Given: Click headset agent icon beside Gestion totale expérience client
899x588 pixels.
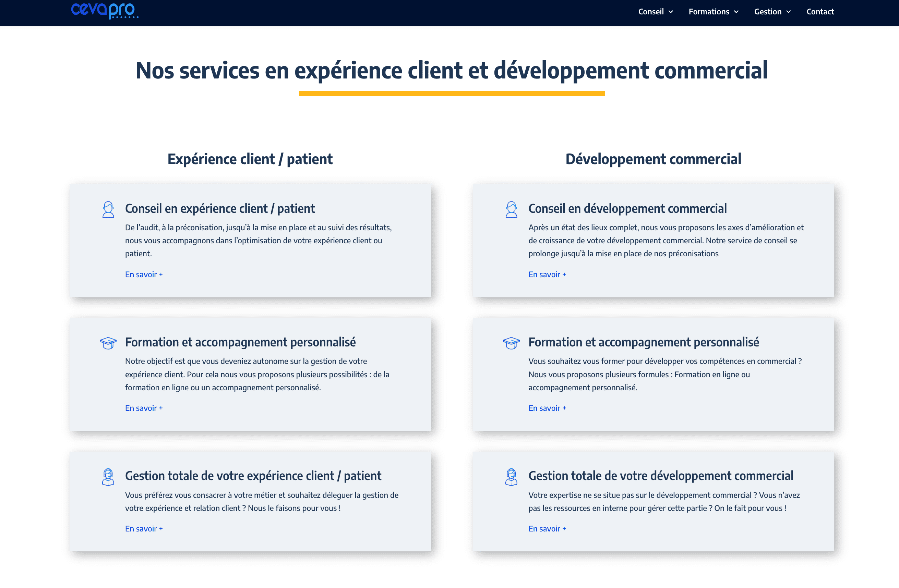Looking at the screenshot, I should [108, 477].
